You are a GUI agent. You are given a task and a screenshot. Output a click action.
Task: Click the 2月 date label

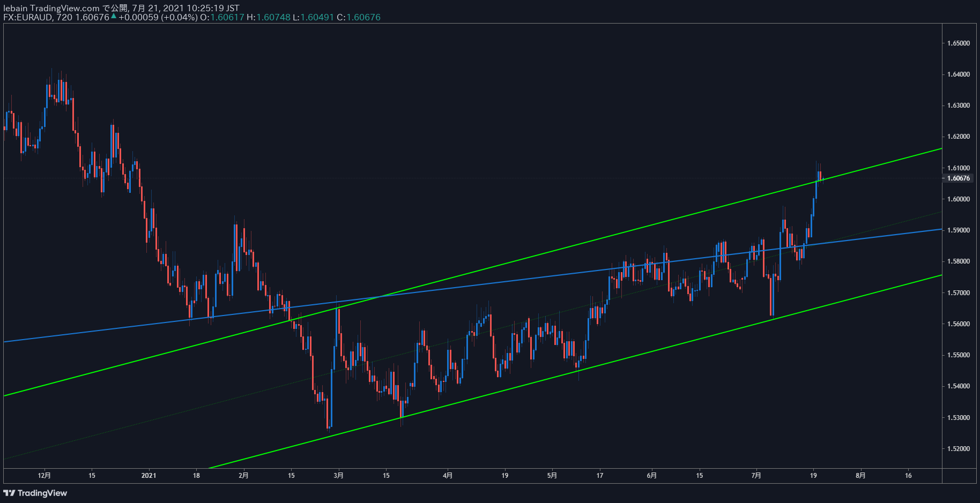tap(243, 475)
